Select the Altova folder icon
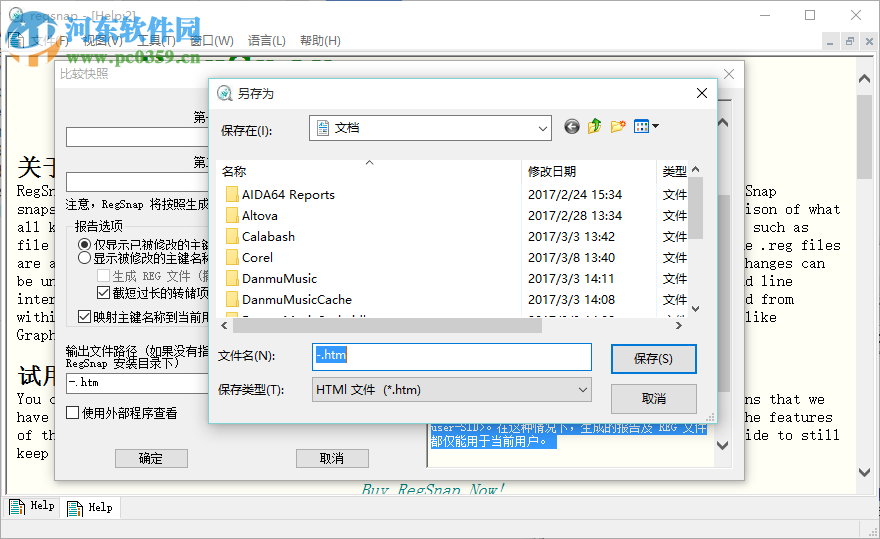 pos(232,216)
